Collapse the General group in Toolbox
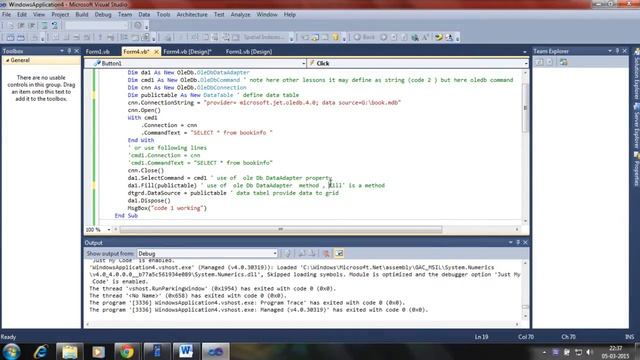Screen dimensions: 640x360 (x=7, y=60)
